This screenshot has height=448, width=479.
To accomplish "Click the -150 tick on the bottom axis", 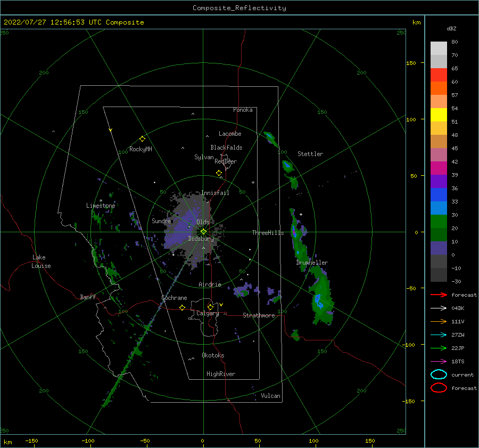I will 31,441.
